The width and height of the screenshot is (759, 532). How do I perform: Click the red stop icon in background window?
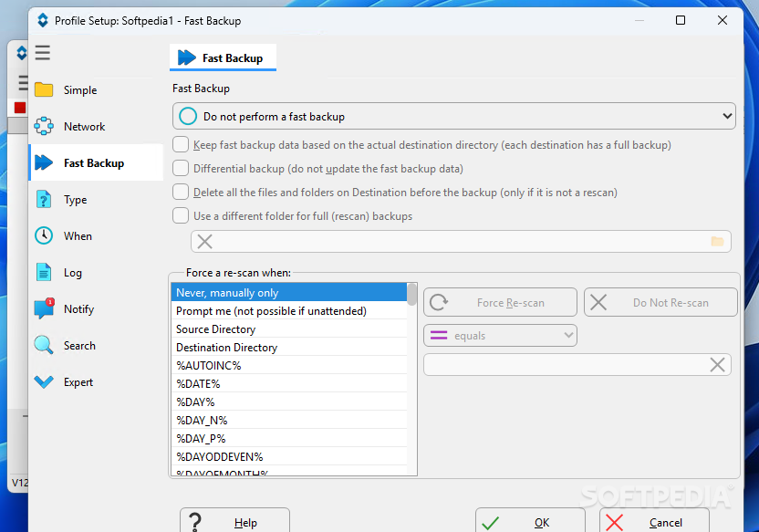[20, 108]
